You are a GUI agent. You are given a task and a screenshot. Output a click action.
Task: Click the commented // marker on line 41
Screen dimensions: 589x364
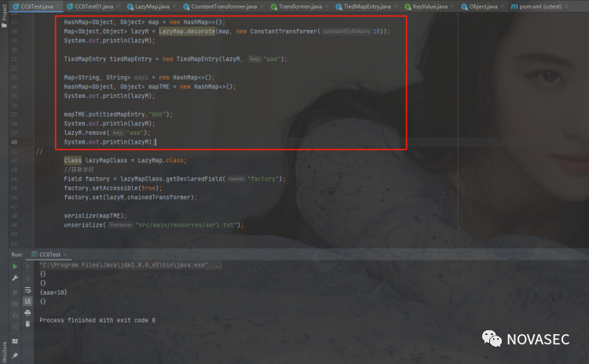pyautogui.click(x=39, y=151)
